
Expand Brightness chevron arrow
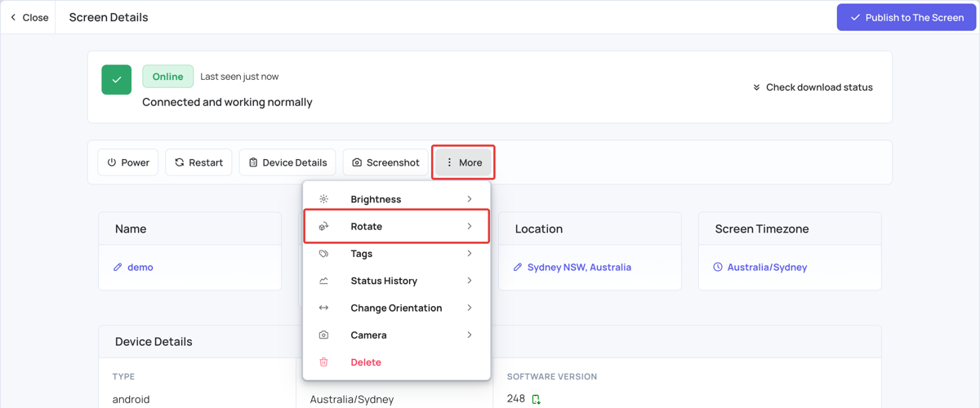(x=470, y=199)
